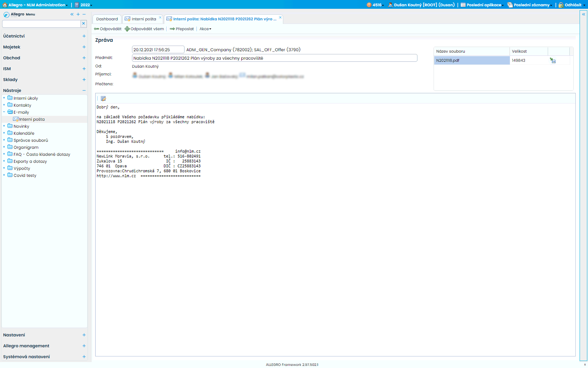Click Odhlásit to log out
Image resolution: width=588 pixels, height=368 pixels.
pos(572,5)
